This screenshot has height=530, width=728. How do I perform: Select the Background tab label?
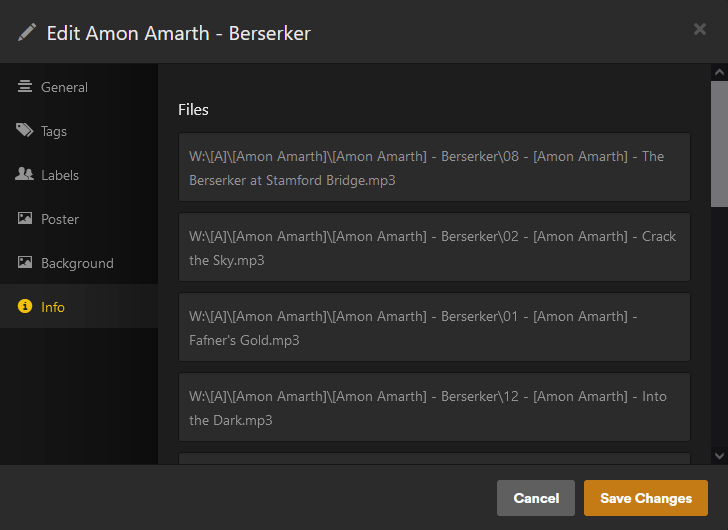tap(77, 263)
